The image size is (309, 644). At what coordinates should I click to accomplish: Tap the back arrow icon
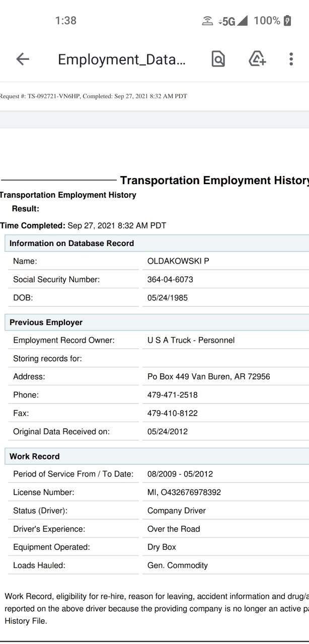[23, 59]
